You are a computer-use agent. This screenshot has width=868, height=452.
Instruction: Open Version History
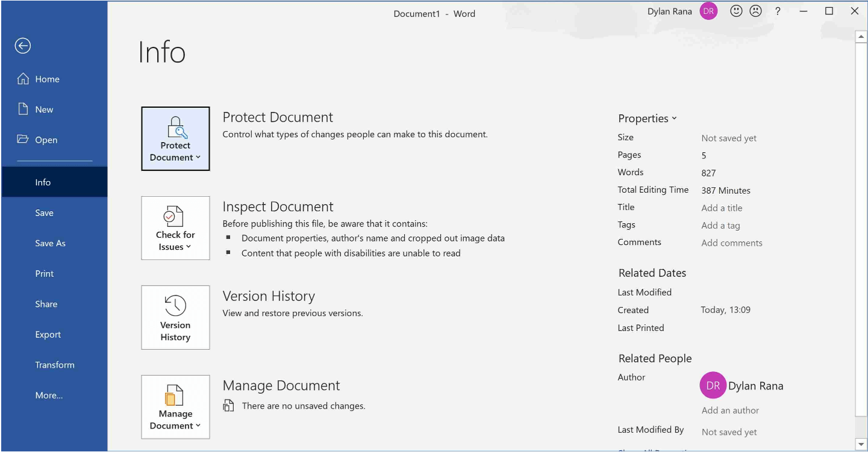(175, 317)
